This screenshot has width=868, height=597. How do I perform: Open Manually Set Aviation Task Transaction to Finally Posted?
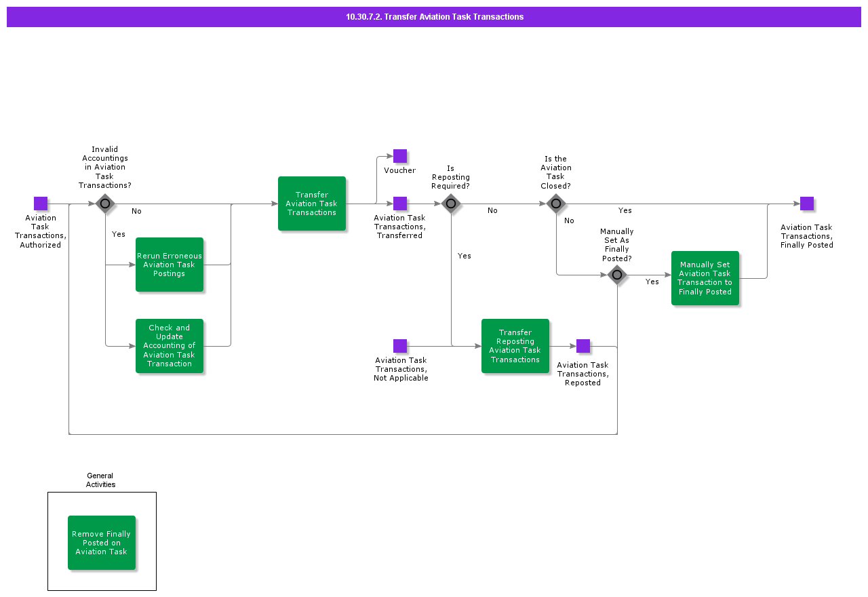click(x=705, y=278)
